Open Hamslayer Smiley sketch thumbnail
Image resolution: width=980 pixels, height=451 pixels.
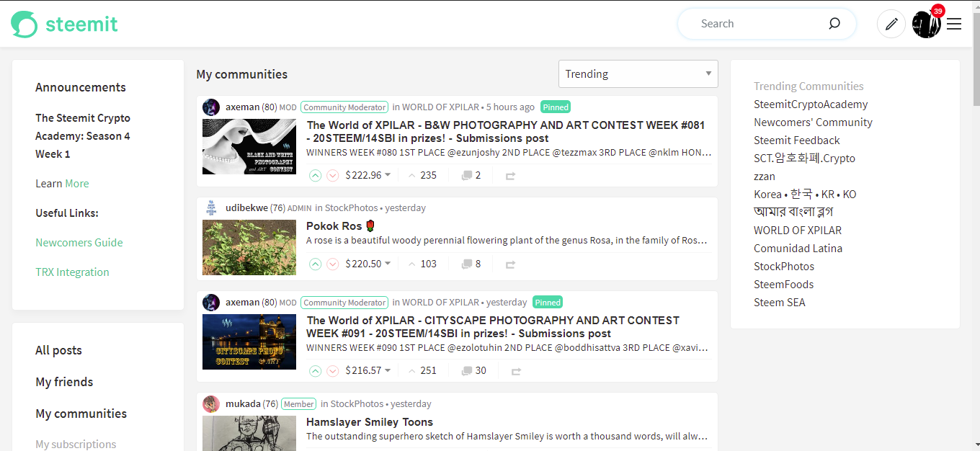pyautogui.click(x=249, y=433)
